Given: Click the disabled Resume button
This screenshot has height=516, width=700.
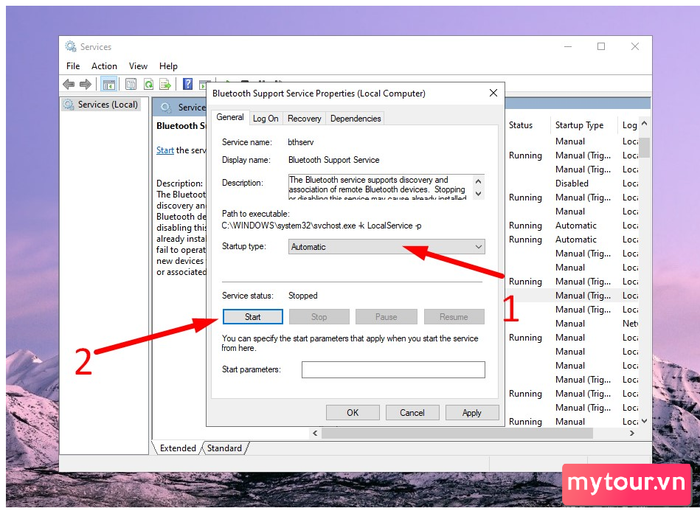Looking at the screenshot, I should pyautogui.click(x=454, y=316).
